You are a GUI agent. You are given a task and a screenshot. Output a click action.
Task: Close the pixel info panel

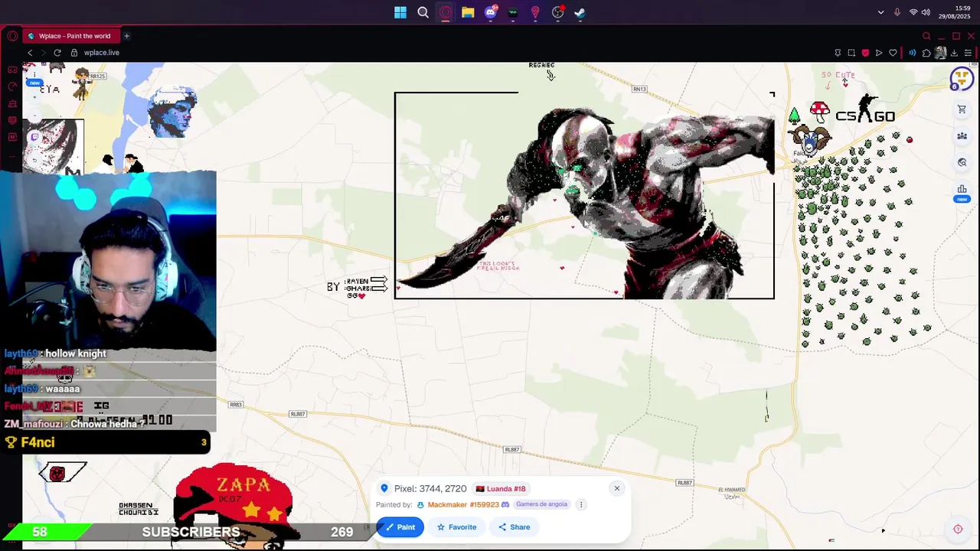click(x=616, y=488)
